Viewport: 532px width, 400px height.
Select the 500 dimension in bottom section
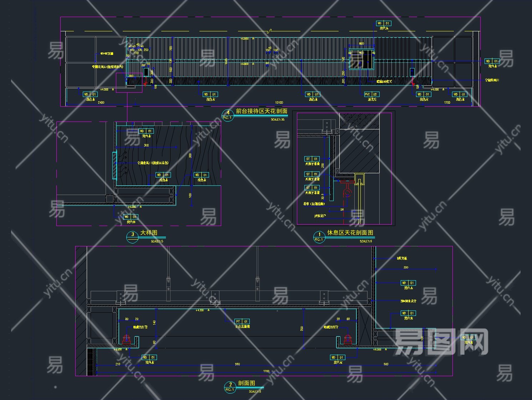[386, 364]
